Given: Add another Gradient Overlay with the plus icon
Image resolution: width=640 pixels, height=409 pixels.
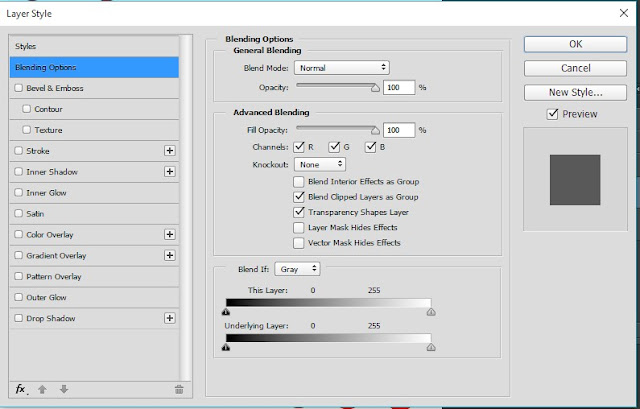Looking at the screenshot, I should click(x=170, y=255).
